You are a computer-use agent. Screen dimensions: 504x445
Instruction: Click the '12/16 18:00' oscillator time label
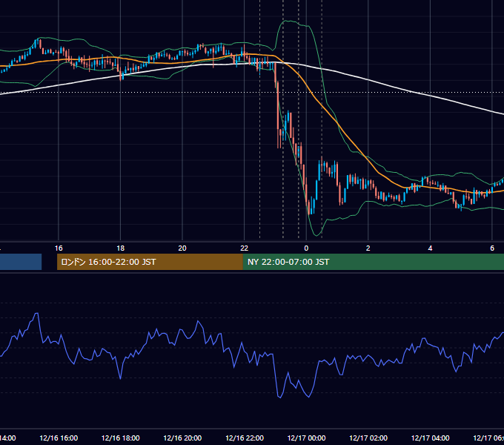pos(121,438)
